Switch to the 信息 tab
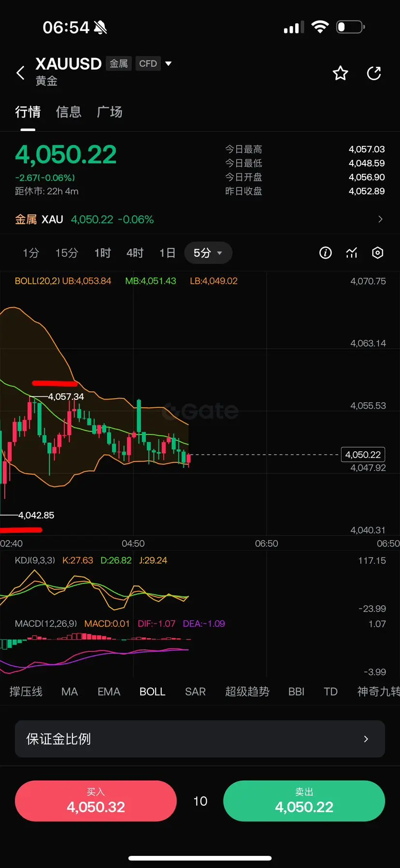The width and height of the screenshot is (400, 868). 69,112
